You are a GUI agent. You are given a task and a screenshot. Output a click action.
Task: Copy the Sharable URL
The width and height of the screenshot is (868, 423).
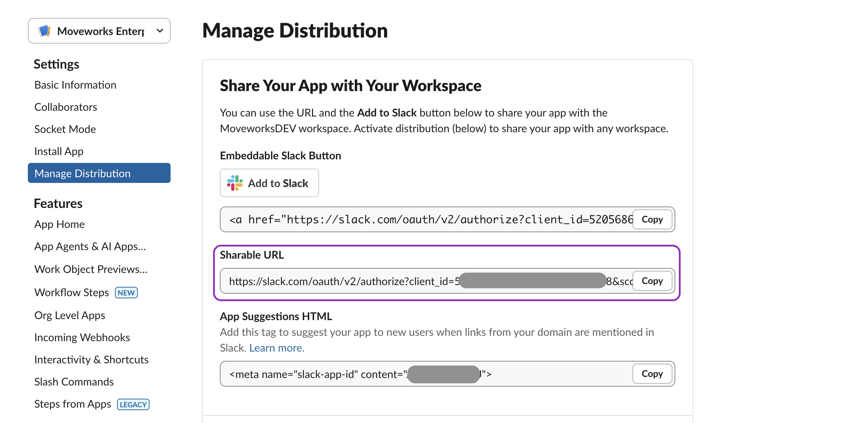point(652,281)
